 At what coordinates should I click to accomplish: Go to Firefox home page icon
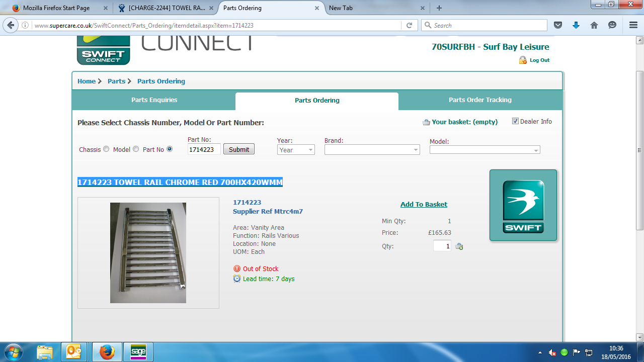point(594,25)
